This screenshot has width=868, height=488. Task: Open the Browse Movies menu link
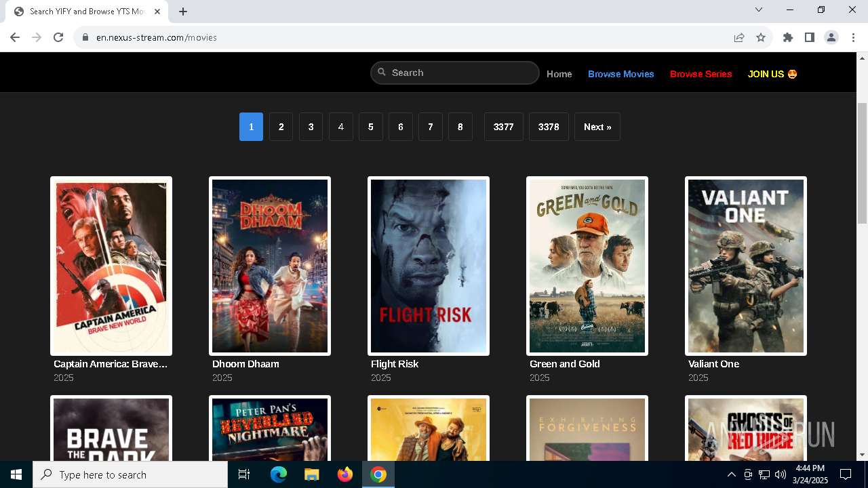(x=621, y=74)
